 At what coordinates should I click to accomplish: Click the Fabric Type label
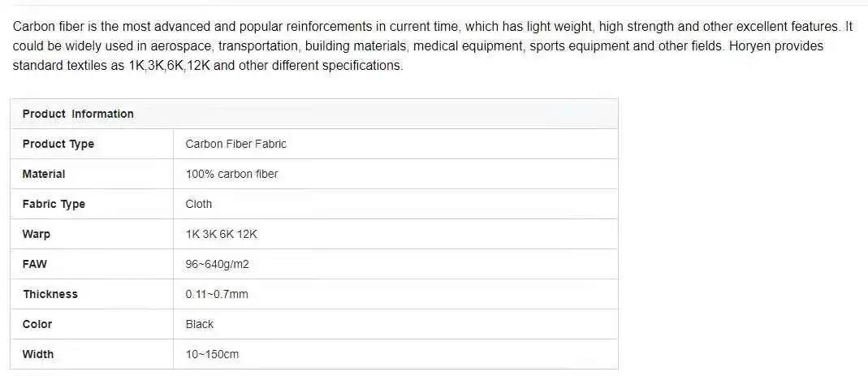54,204
